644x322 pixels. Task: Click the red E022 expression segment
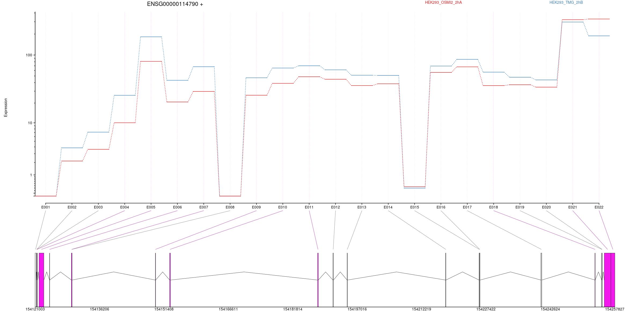[x=599, y=19]
